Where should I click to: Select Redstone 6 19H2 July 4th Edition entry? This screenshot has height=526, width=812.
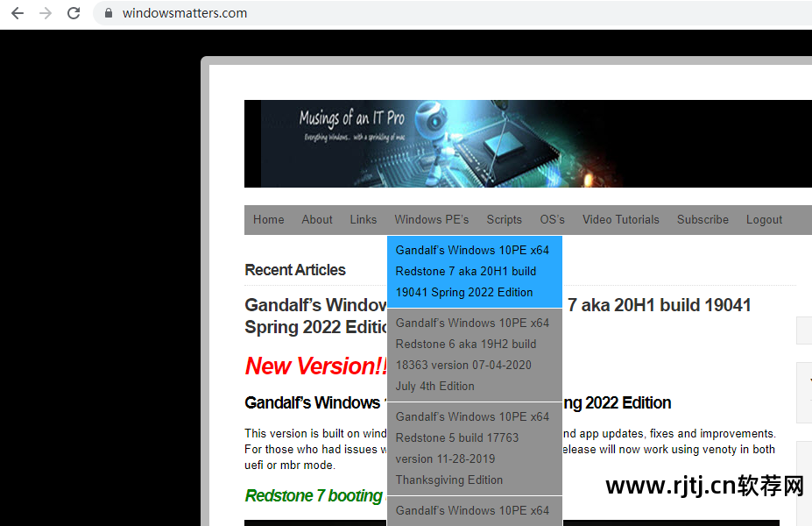[x=475, y=354]
